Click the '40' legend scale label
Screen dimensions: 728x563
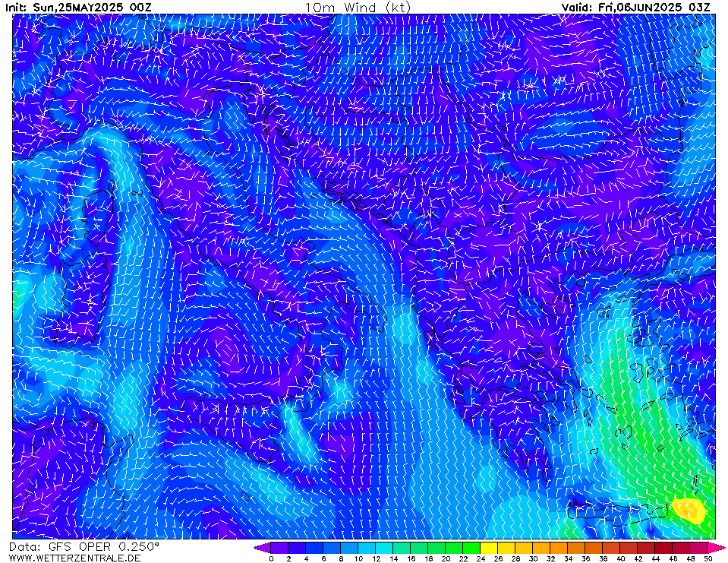(x=621, y=558)
